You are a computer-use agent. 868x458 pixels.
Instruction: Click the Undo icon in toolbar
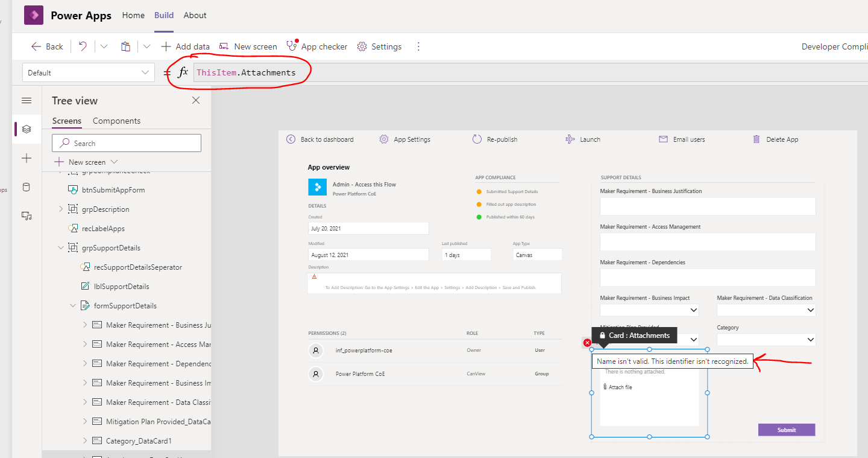pos(83,46)
